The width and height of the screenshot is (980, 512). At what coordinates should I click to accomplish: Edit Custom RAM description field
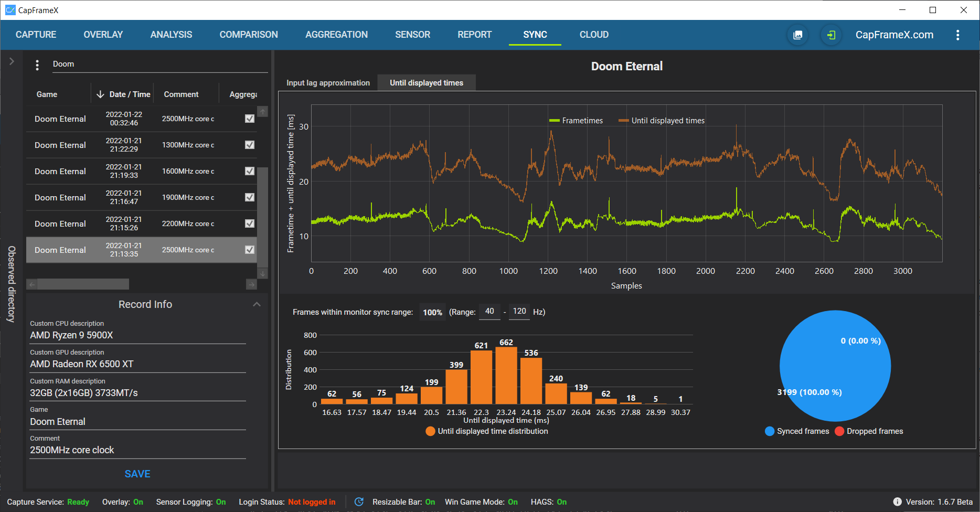[x=137, y=393]
